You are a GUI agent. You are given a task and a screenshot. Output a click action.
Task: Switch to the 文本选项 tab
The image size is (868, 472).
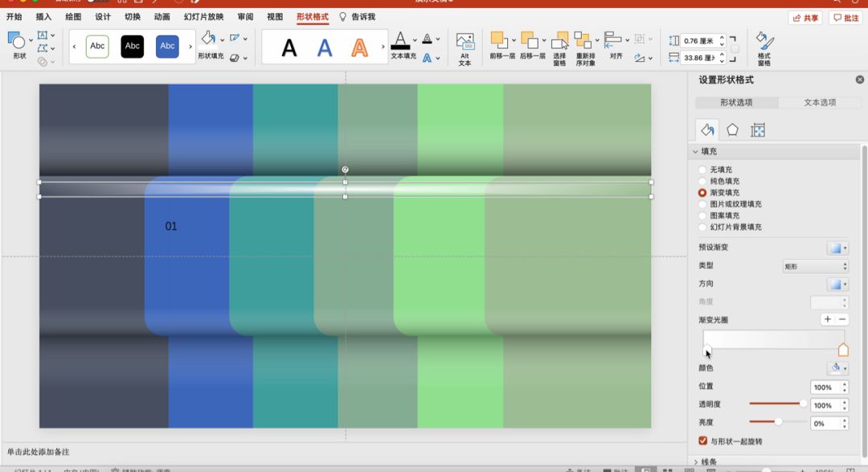coord(820,102)
